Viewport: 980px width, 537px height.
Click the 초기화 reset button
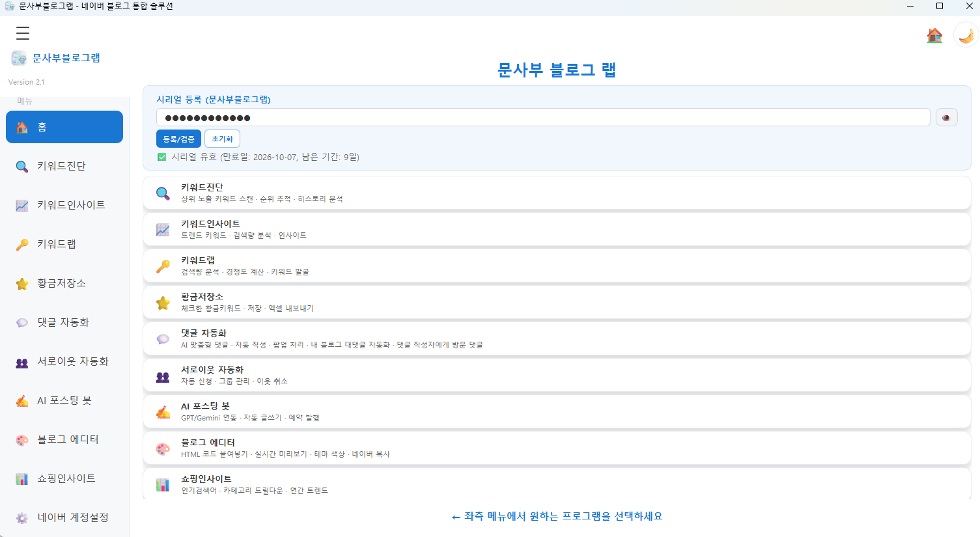pyautogui.click(x=222, y=139)
